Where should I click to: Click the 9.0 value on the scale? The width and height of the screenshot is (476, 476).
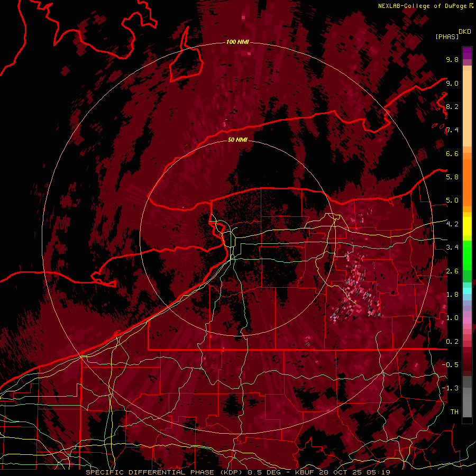point(452,83)
